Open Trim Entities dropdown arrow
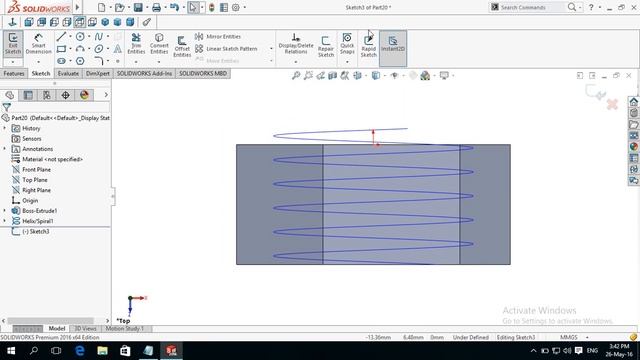 [136, 62]
